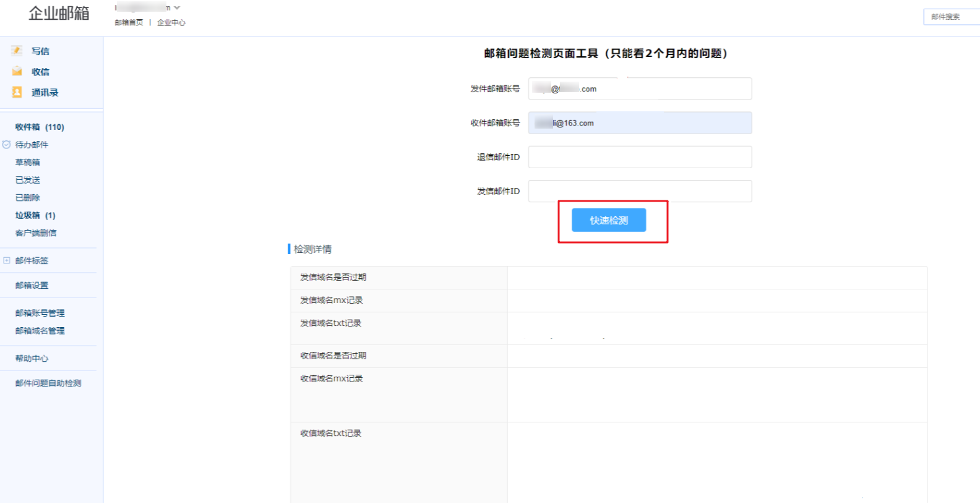Screen dimensions: 980x504
Task: Open the 草稿箱 drafts folder
Action: coord(28,162)
